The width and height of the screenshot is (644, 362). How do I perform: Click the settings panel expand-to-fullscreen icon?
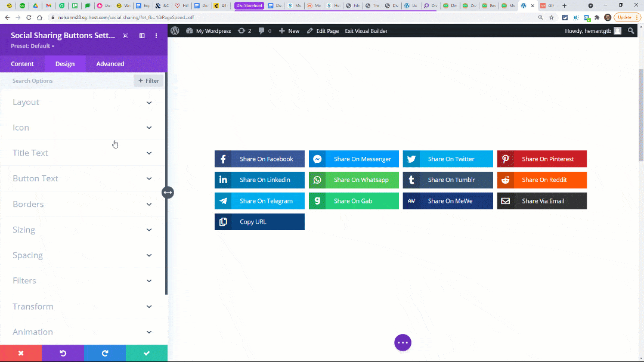coord(125,36)
